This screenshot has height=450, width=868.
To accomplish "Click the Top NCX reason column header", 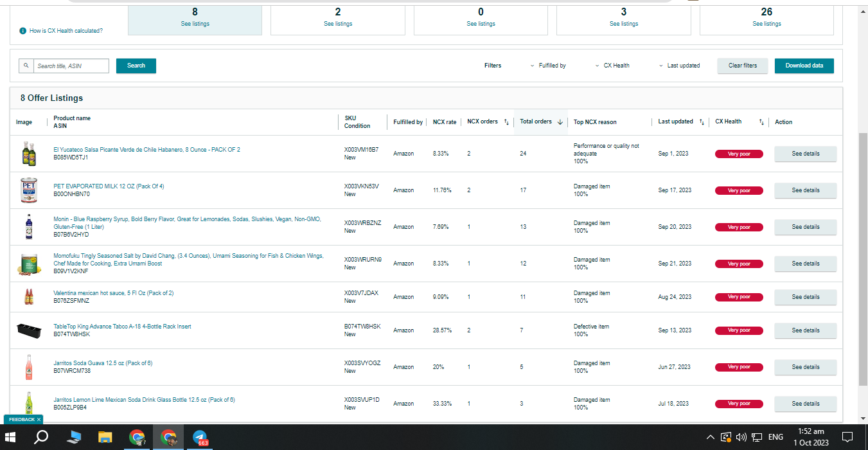I will (x=595, y=122).
